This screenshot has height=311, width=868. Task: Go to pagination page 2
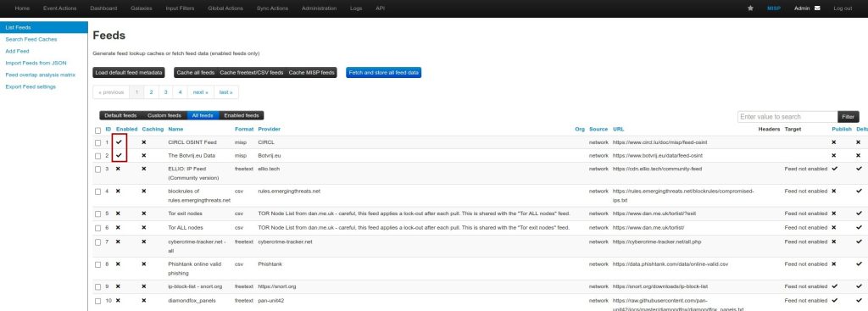151,92
